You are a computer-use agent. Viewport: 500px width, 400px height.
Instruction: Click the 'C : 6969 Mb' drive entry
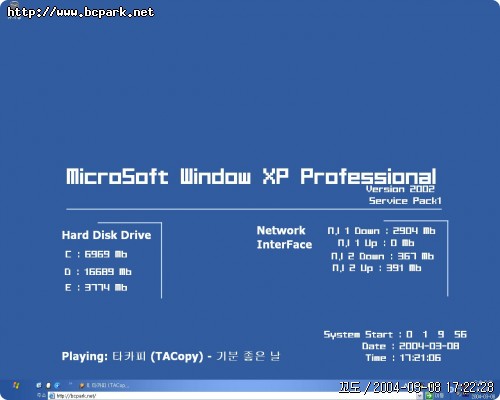coord(96,254)
